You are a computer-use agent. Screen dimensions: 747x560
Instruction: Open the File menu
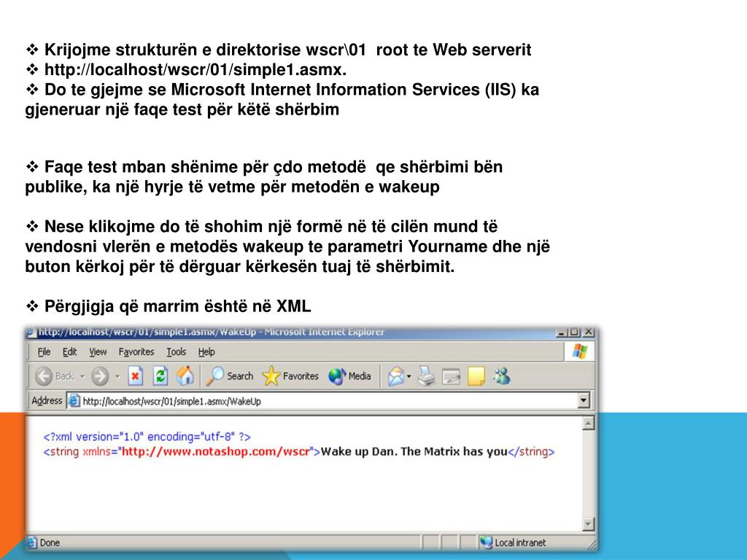click(44, 352)
